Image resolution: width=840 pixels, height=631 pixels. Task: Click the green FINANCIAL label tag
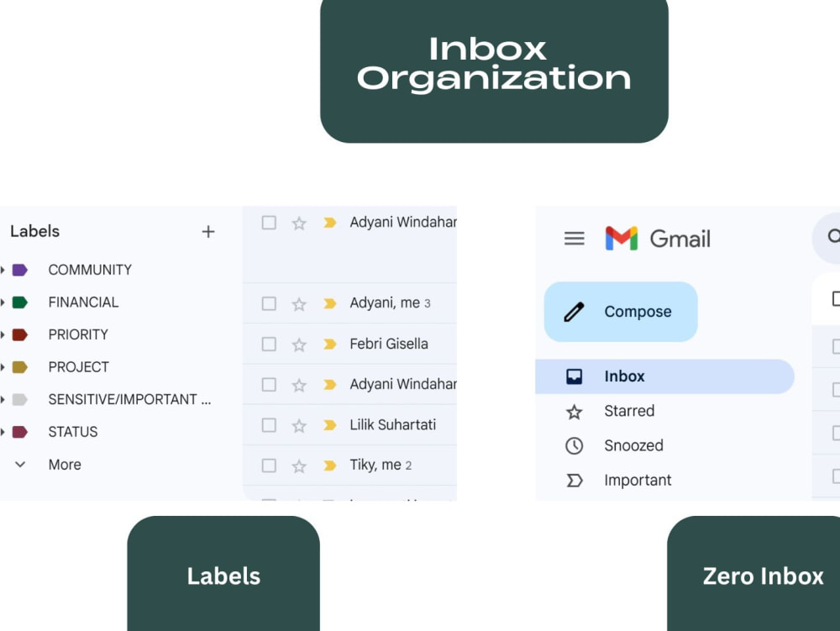(20, 302)
